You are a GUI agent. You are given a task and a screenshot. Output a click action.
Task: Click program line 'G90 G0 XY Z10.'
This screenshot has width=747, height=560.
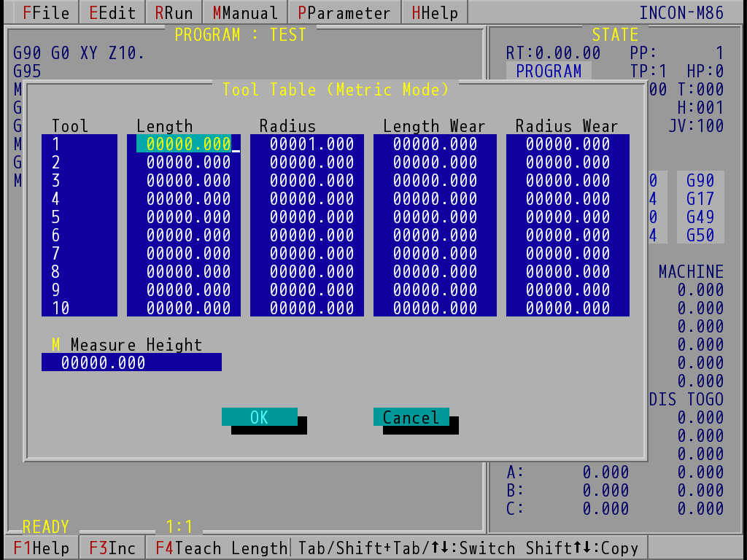coord(79,52)
